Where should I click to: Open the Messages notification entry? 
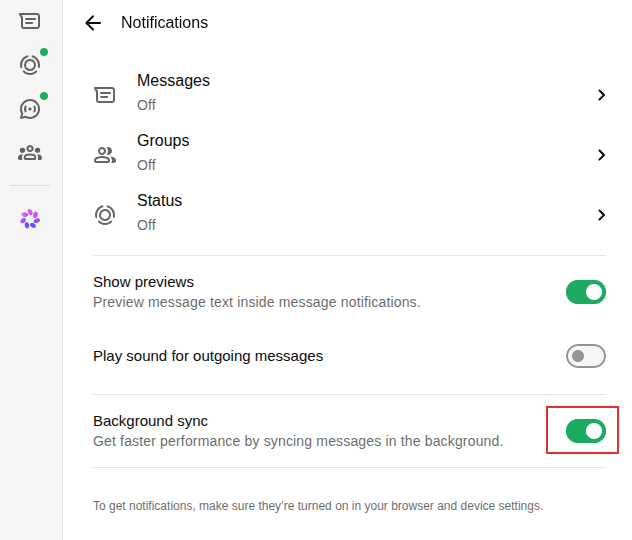(x=349, y=93)
